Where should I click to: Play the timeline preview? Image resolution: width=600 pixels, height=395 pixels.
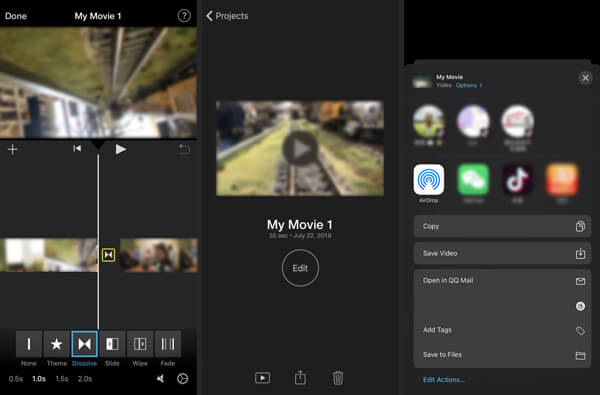[121, 149]
